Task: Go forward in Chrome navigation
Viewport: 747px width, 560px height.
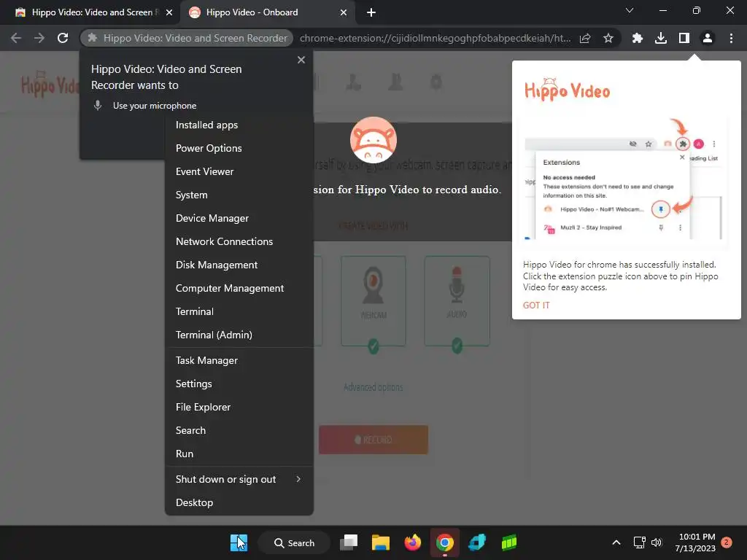Action: tap(39, 38)
